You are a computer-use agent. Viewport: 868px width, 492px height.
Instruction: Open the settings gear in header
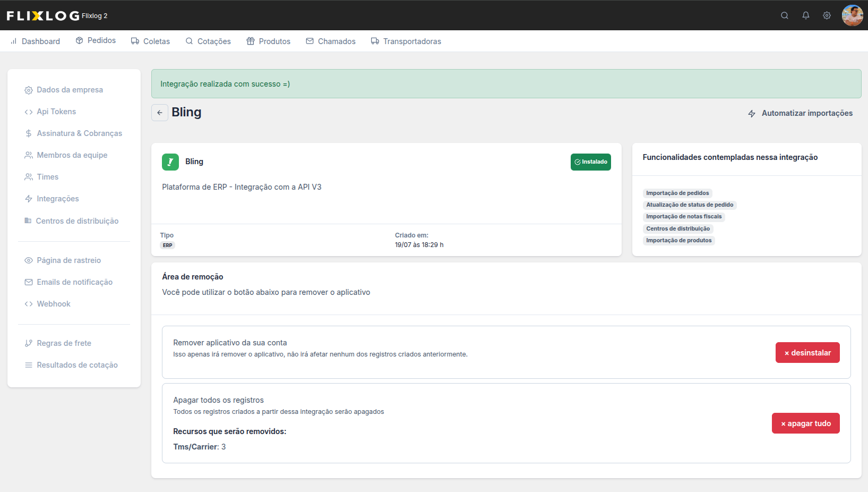[x=827, y=15]
